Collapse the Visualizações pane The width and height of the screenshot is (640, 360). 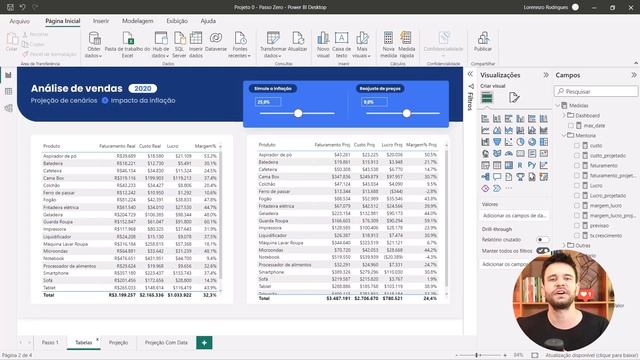546,75
